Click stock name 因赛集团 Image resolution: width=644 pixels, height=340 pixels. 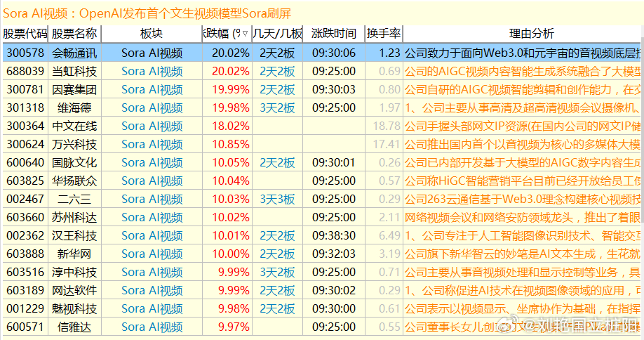[75, 89]
